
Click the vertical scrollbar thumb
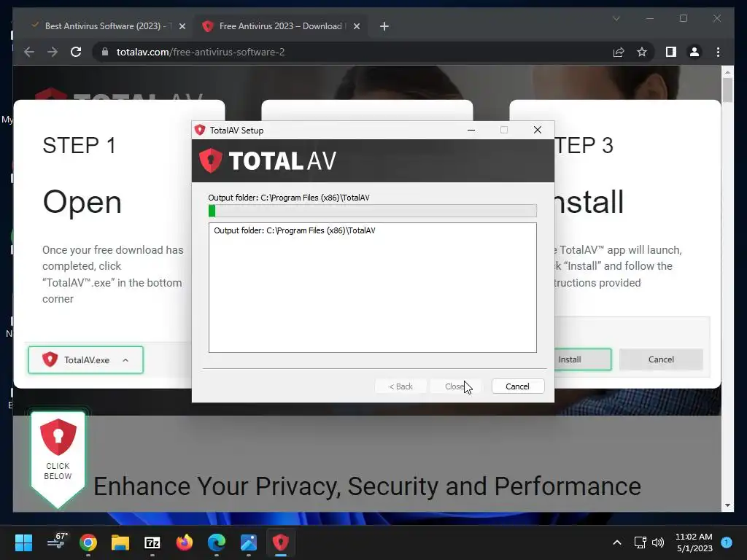coord(727,90)
